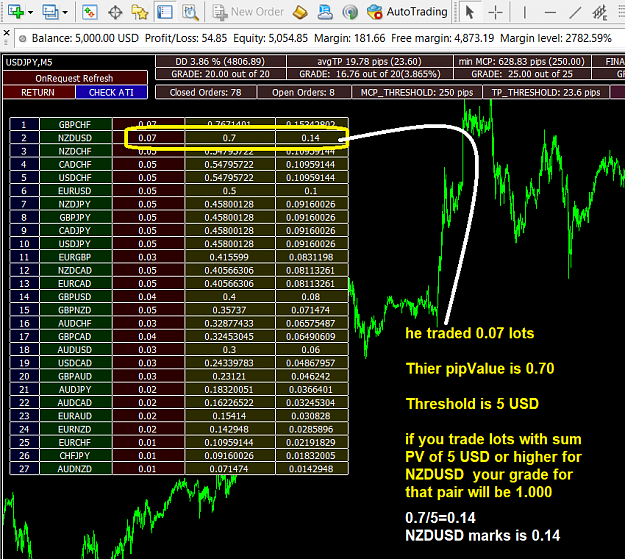625x559 pixels.
Task: Click the 0.14 grade cell for NZDUSD
Action: (311, 138)
